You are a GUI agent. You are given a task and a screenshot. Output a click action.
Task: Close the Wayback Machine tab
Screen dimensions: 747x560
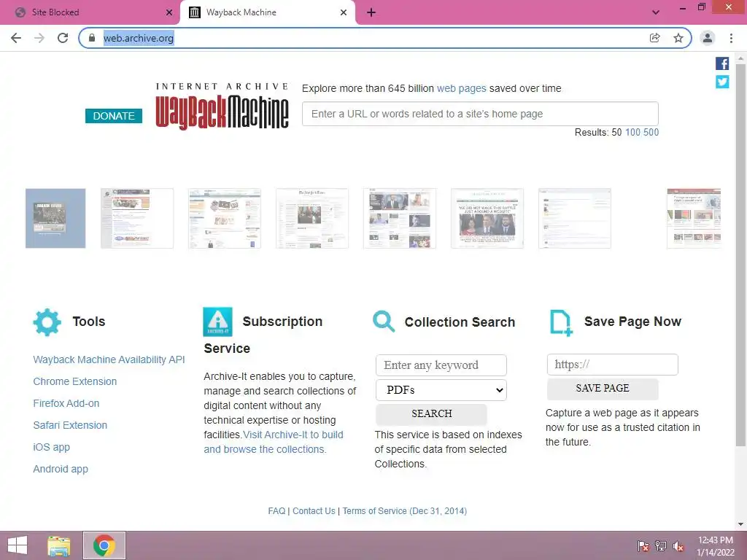(x=344, y=12)
